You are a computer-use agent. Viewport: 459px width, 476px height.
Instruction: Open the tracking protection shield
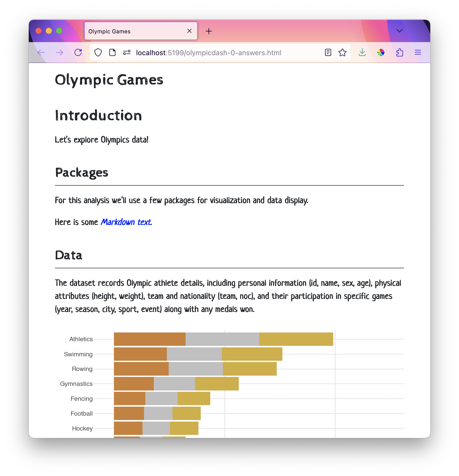tap(98, 53)
